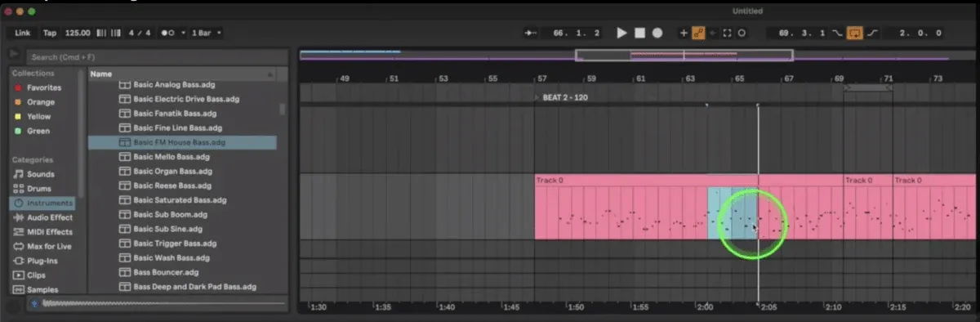Select Favorites collection with red dot
980x322 pixels.
[x=38, y=87]
